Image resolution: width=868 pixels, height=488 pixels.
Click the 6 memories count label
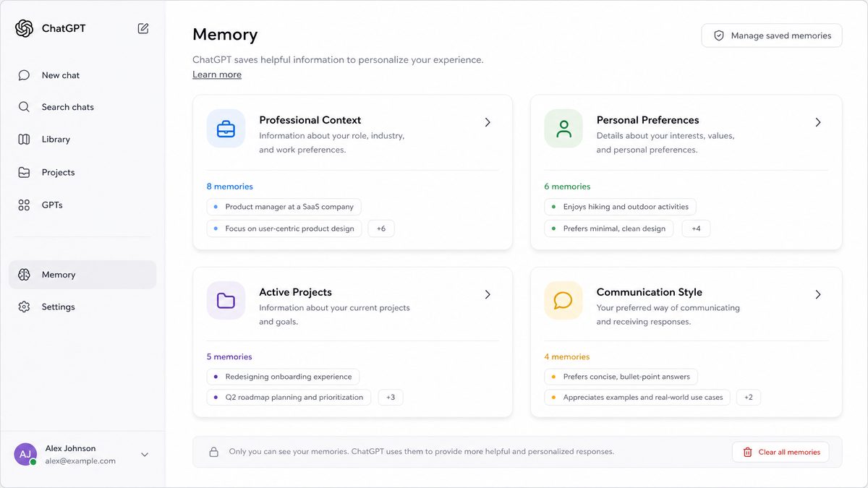point(567,187)
